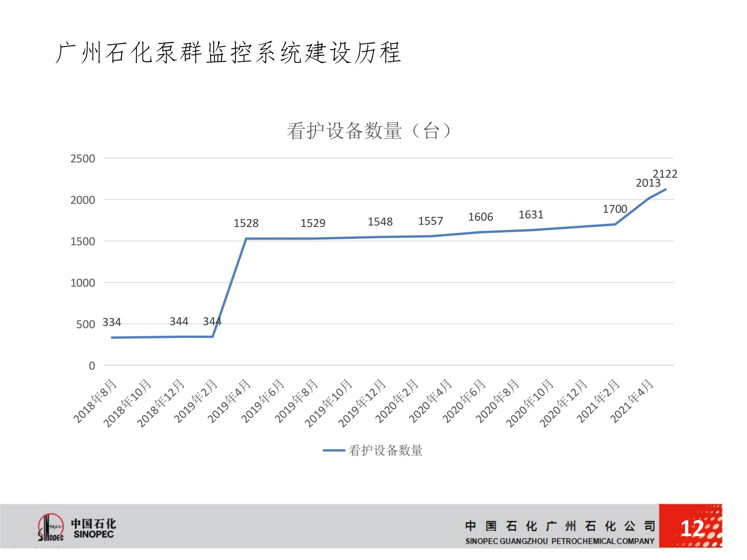Screen dimensions: 747x560
Task: Click the data label 1528
Action: 246,223
